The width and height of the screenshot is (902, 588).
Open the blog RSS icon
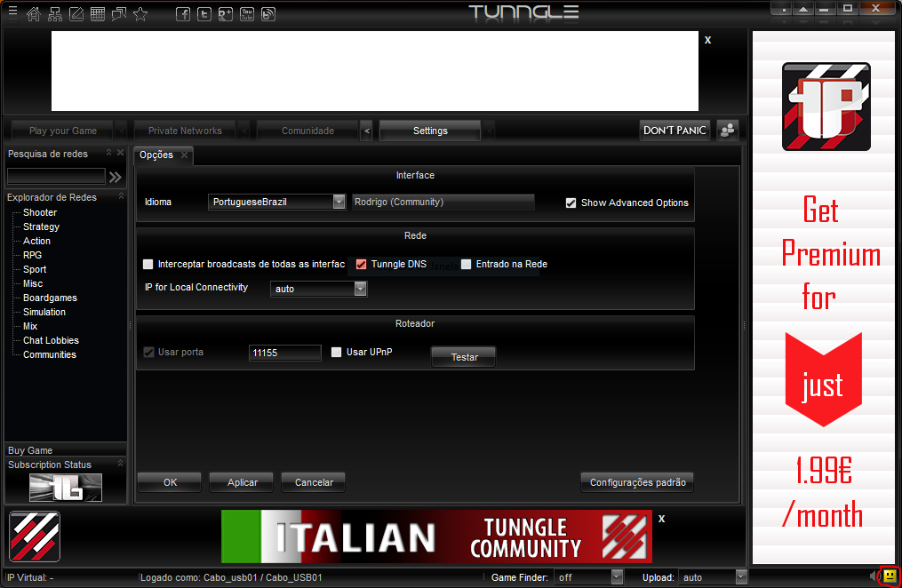coord(268,14)
